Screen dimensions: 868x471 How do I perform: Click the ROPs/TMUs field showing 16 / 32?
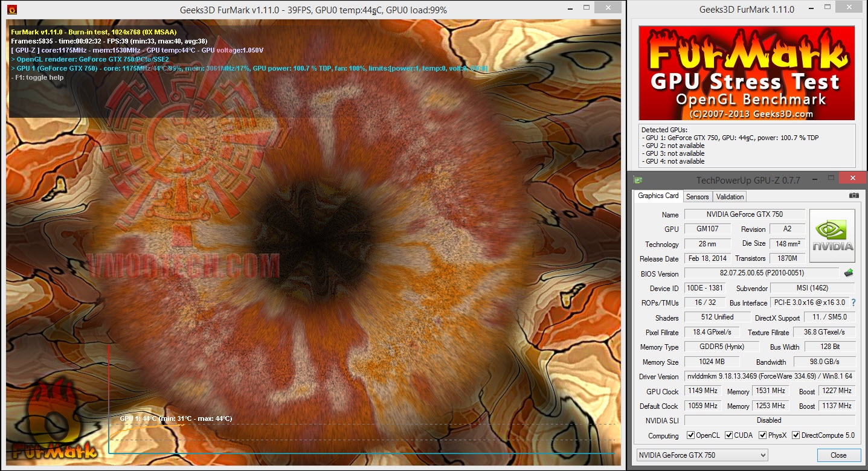[x=704, y=303]
